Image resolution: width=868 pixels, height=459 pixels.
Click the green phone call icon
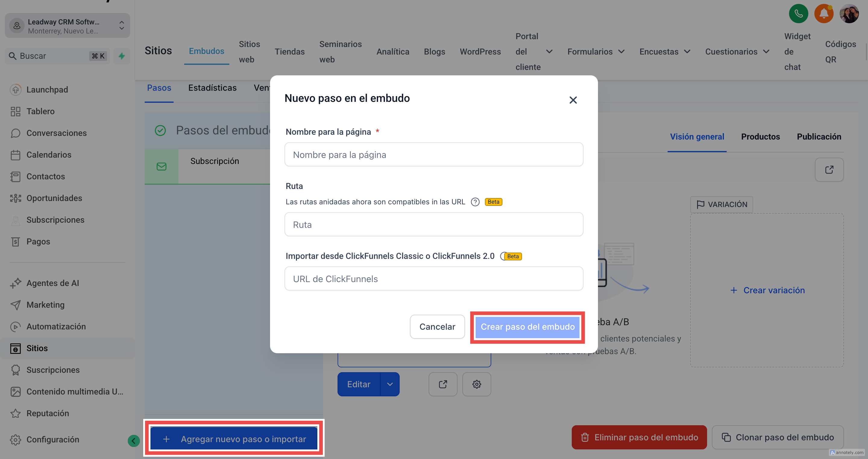pyautogui.click(x=798, y=14)
